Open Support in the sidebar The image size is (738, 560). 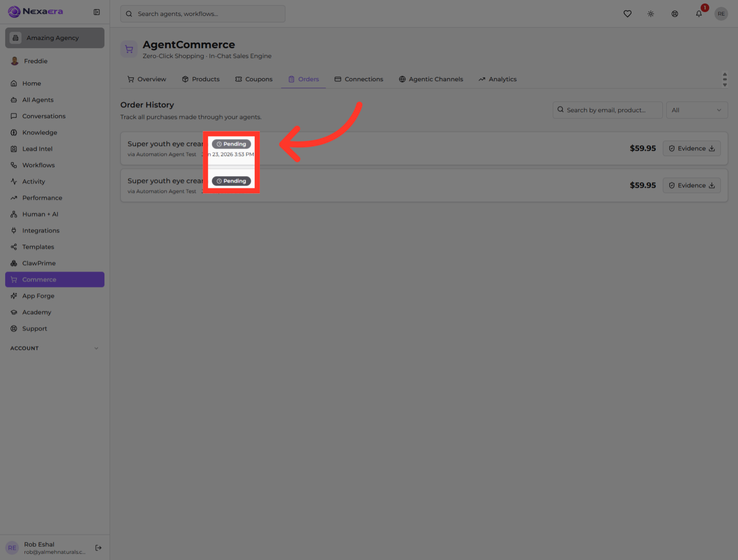[x=55, y=328]
